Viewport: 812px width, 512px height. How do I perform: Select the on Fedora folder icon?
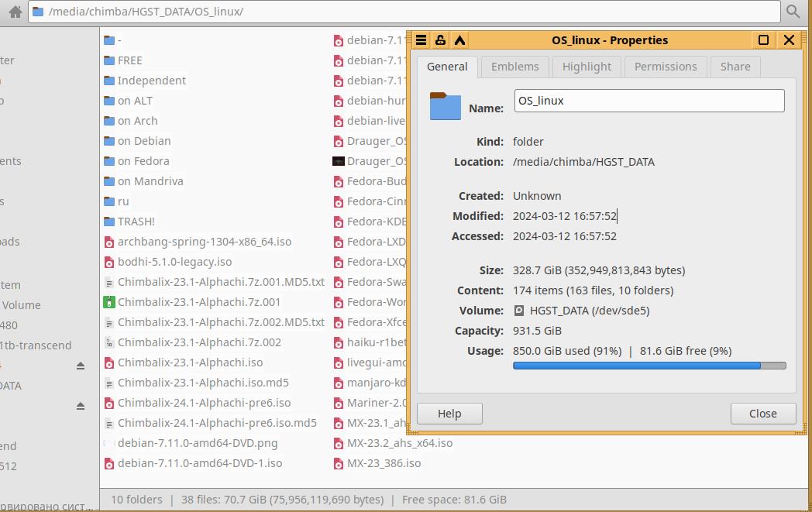109,162
